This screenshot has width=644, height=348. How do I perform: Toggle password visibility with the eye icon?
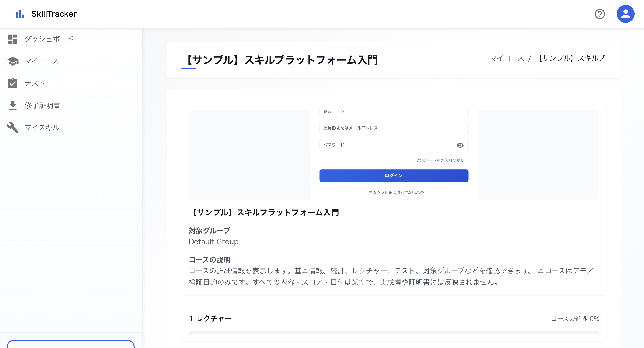tap(461, 145)
